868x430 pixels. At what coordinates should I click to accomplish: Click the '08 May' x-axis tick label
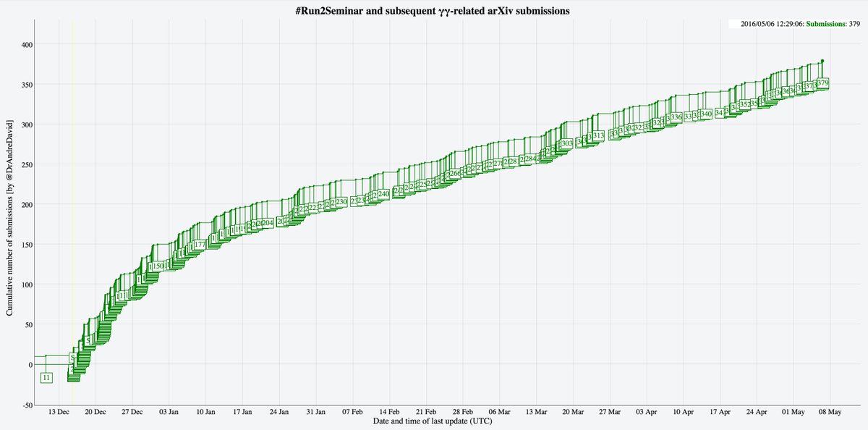coord(830,412)
